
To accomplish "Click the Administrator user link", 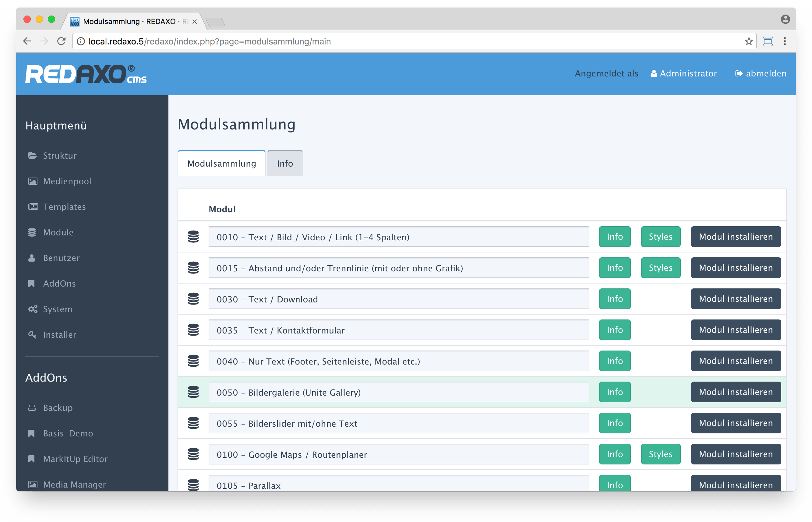I will (x=684, y=74).
